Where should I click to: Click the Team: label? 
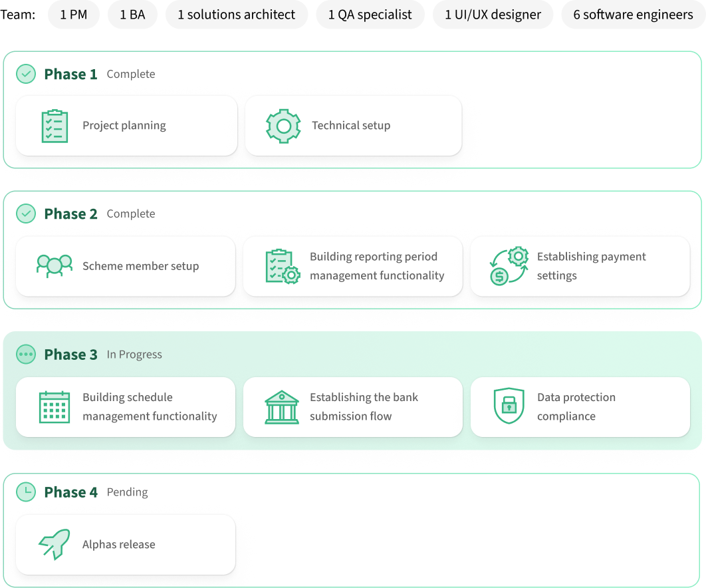[x=18, y=15]
